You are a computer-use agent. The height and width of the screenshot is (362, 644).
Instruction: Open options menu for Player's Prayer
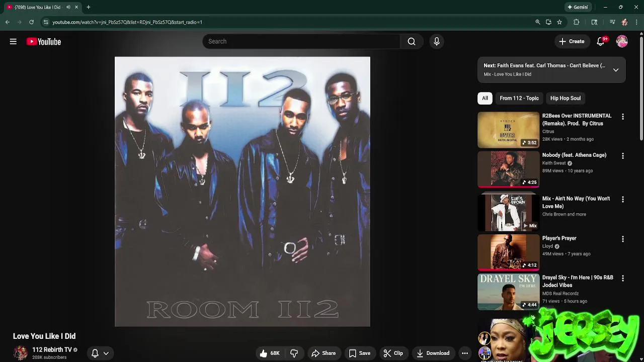tap(623, 239)
